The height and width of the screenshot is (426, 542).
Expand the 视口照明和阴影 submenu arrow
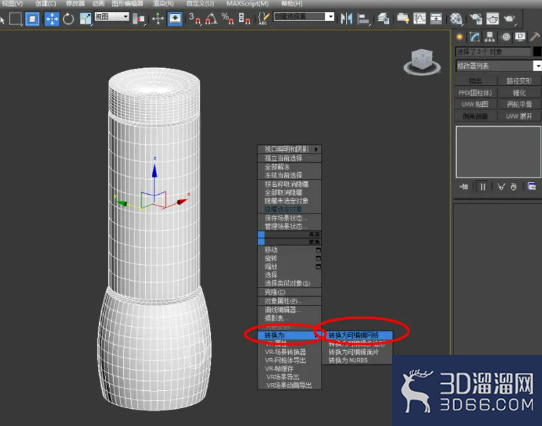316,149
